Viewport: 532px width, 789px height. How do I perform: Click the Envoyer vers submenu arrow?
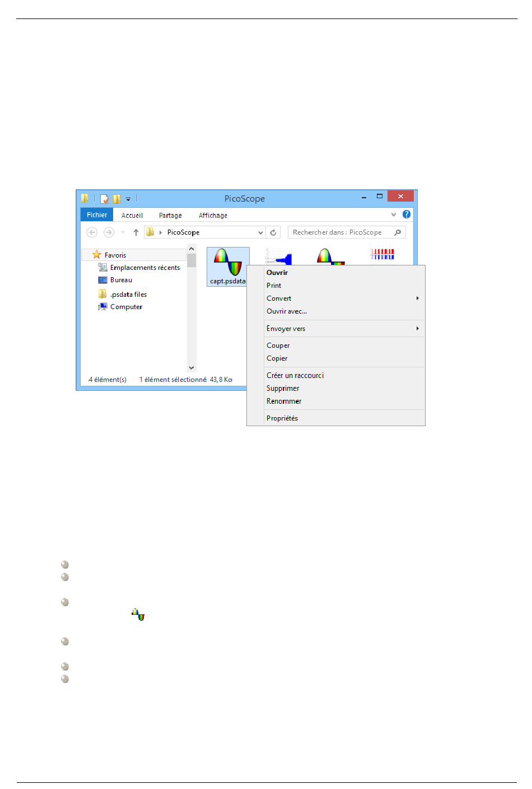click(x=418, y=329)
